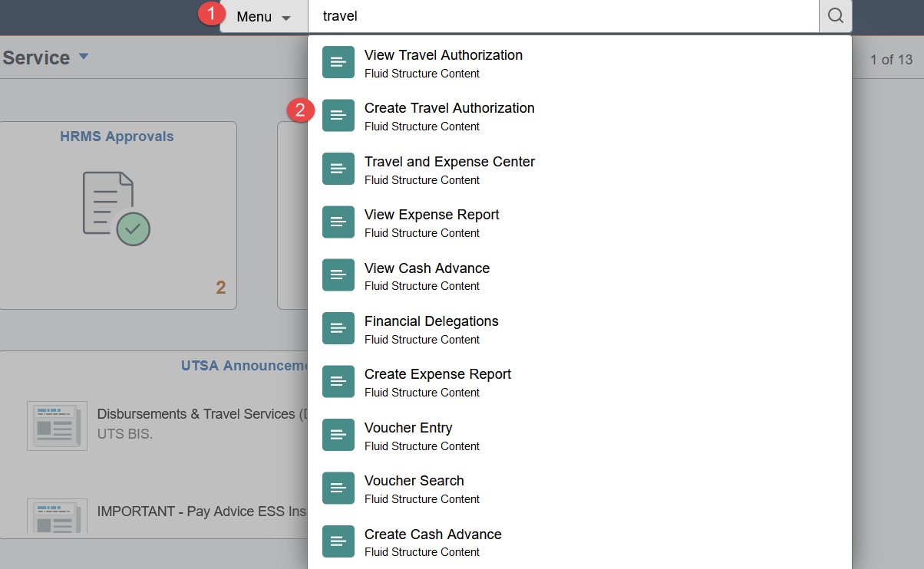
Task: Click the Voucher Search icon
Action: pyautogui.click(x=338, y=488)
